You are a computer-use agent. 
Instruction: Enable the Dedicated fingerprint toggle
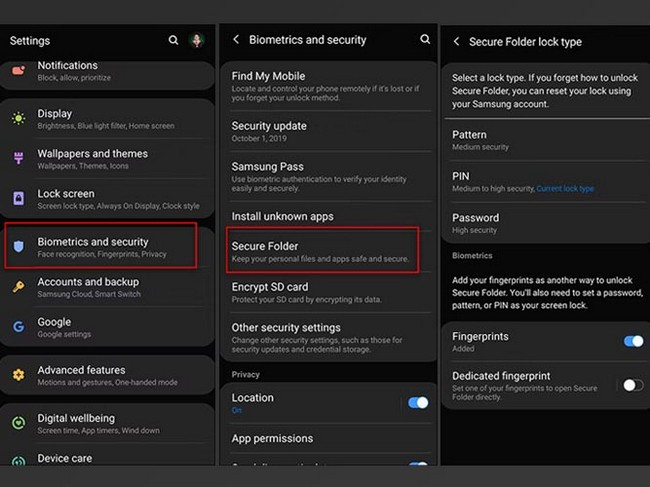pyautogui.click(x=632, y=384)
